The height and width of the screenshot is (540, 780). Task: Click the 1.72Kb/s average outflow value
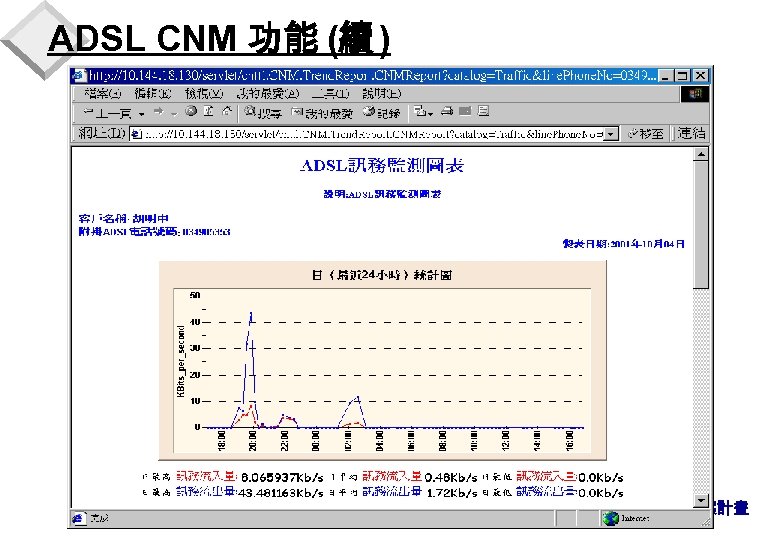pyautogui.click(x=452, y=493)
